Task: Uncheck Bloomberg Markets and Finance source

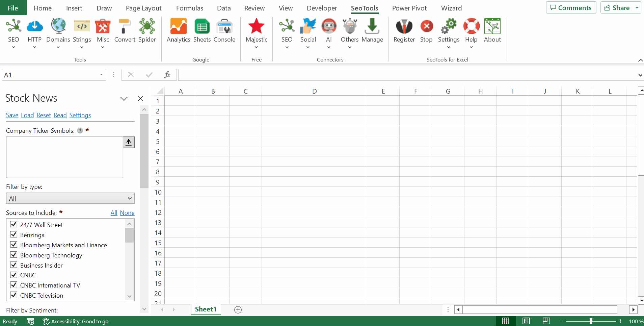Action: [x=14, y=245]
